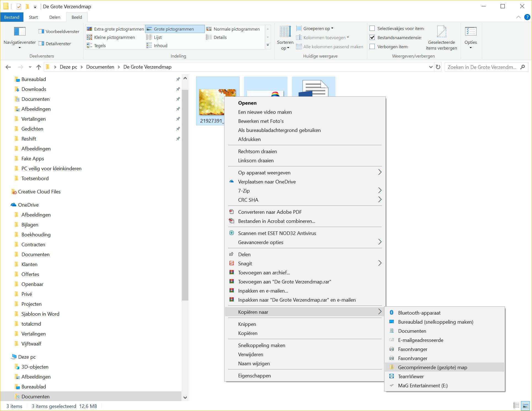
Task: Click Gecomprimeerde (gezipte) map menu entry
Action: (x=432, y=367)
